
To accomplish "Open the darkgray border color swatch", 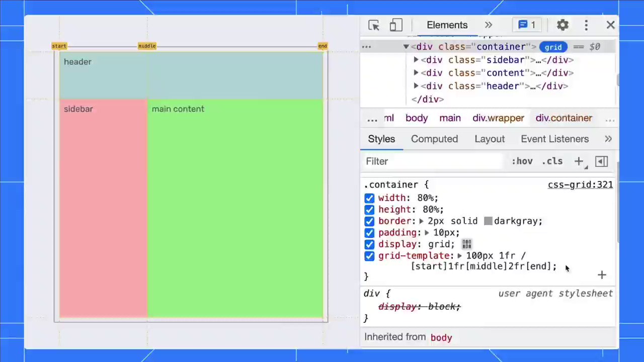I will [488, 221].
